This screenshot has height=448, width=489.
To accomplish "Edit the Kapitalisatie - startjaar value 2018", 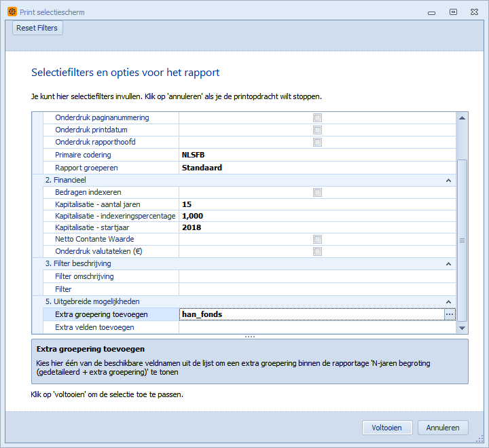I will point(317,227).
